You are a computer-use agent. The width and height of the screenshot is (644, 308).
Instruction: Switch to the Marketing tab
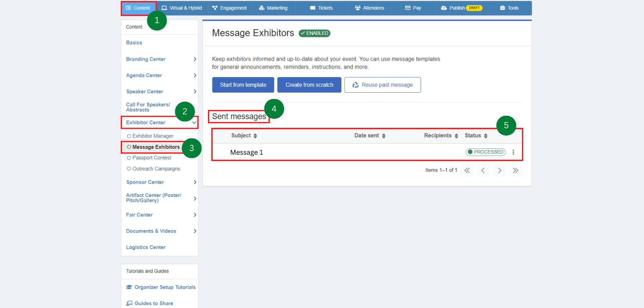tap(273, 8)
